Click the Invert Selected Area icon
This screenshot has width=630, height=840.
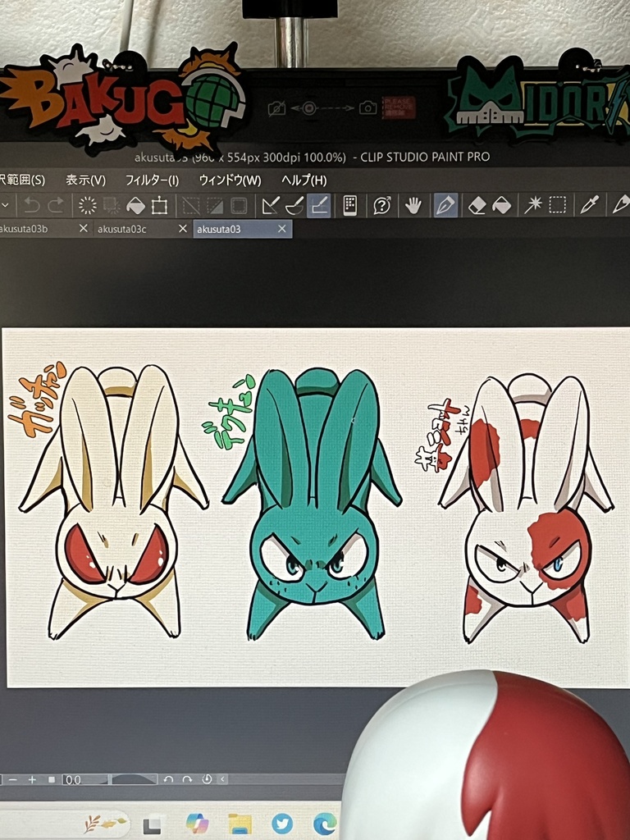coord(215,206)
